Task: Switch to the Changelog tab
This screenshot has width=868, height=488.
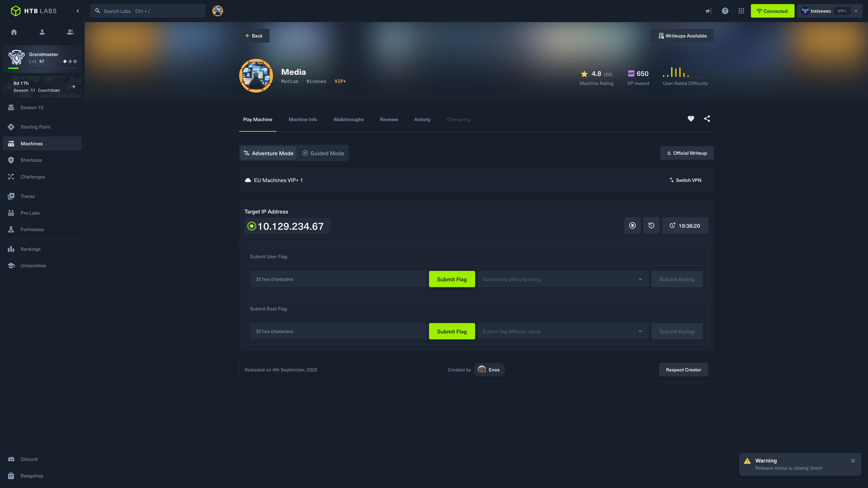Action: click(458, 120)
